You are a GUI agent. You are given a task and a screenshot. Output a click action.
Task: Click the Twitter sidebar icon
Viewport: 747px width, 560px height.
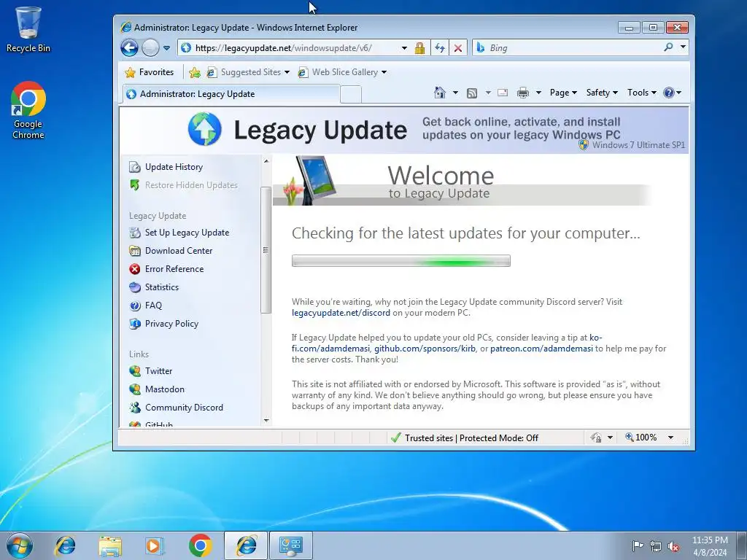[x=135, y=371]
